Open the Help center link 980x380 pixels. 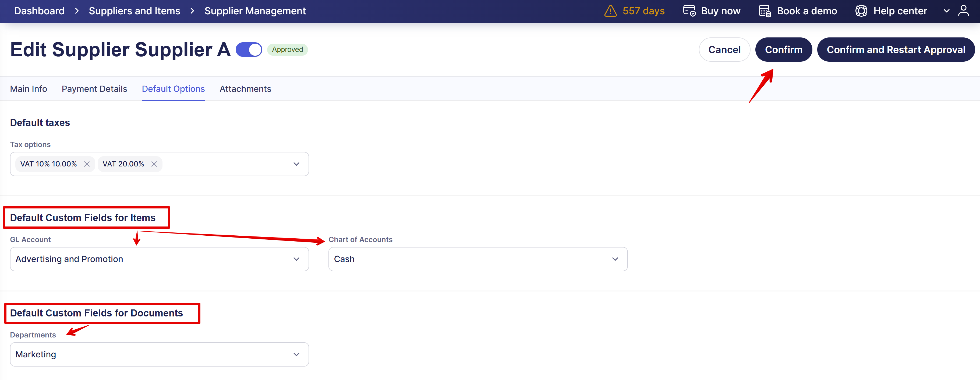(x=900, y=11)
